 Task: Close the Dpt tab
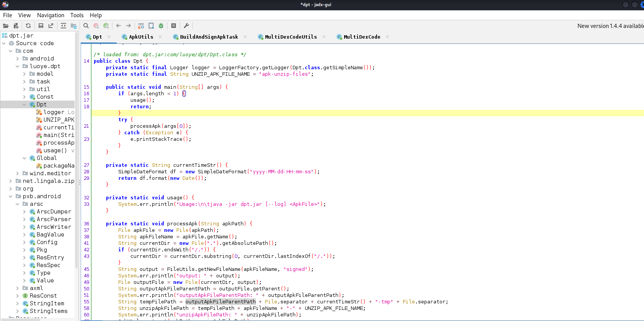[x=109, y=37]
